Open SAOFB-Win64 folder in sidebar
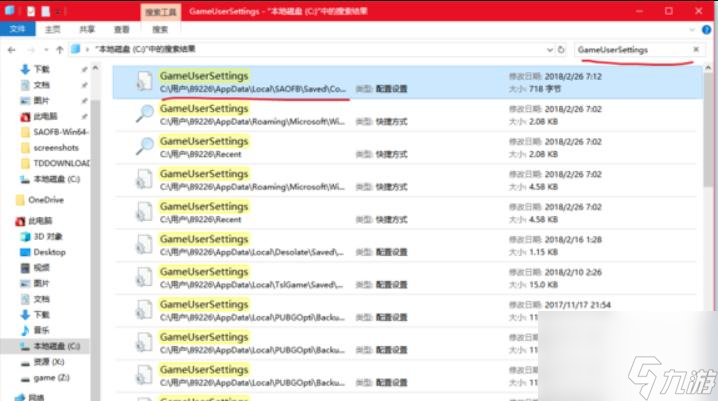Image resolution: width=718 pixels, height=401 pixels. (60, 132)
